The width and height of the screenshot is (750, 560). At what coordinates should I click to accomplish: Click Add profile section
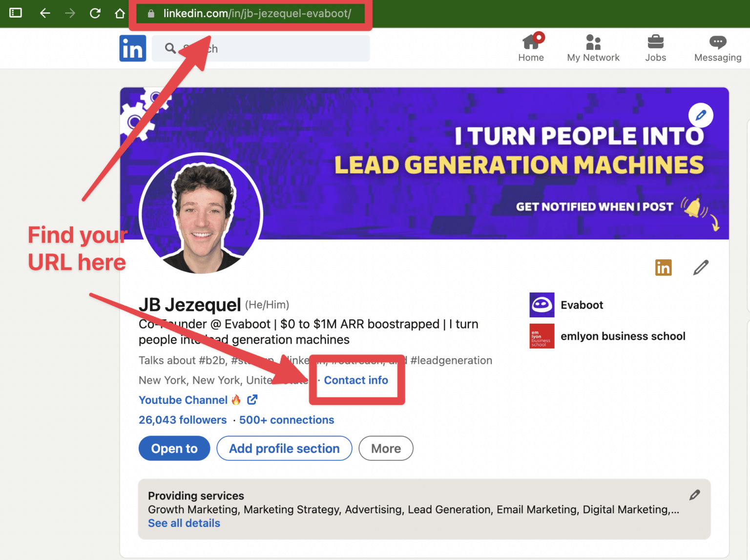coord(284,448)
